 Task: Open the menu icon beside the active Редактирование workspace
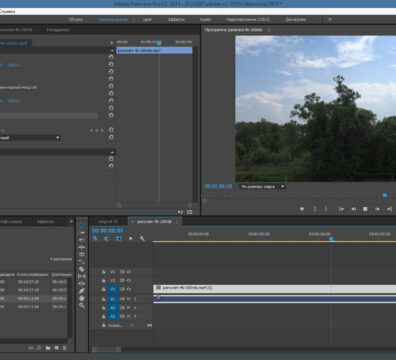[134, 20]
